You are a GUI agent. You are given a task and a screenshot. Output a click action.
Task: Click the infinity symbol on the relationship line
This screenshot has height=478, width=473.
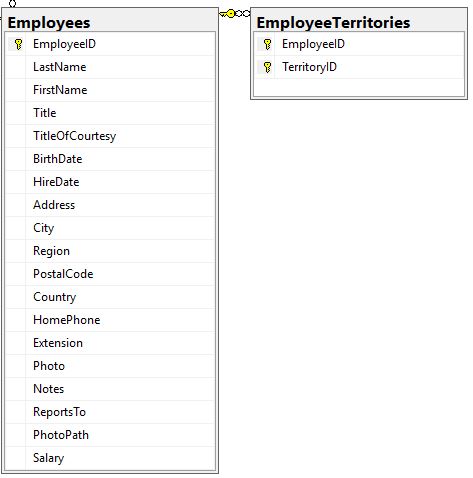tap(243, 14)
